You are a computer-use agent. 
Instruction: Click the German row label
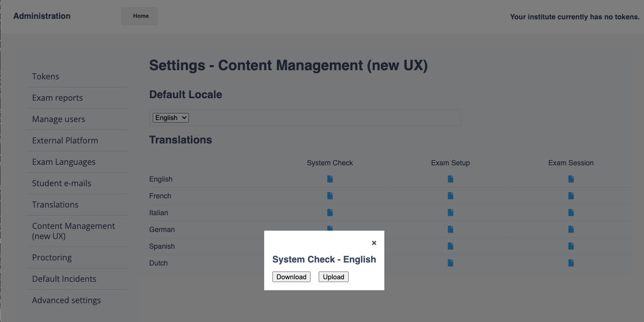[162, 229]
